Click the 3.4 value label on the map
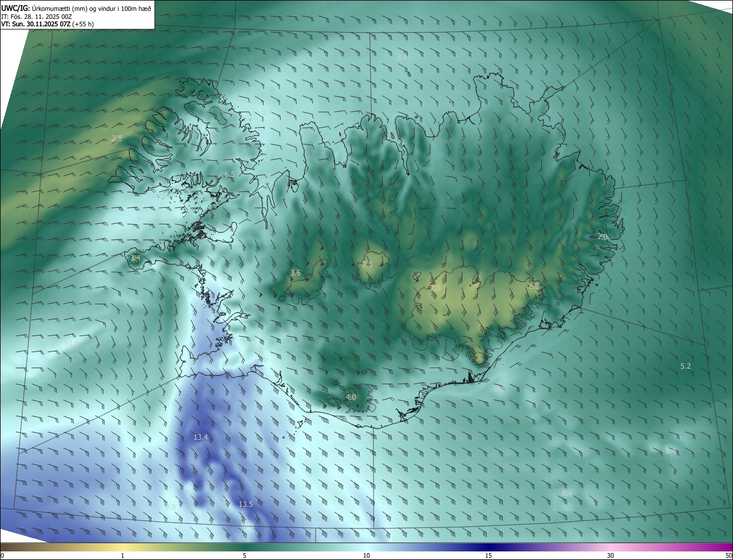The height and width of the screenshot is (560, 733). pyautogui.click(x=135, y=258)
